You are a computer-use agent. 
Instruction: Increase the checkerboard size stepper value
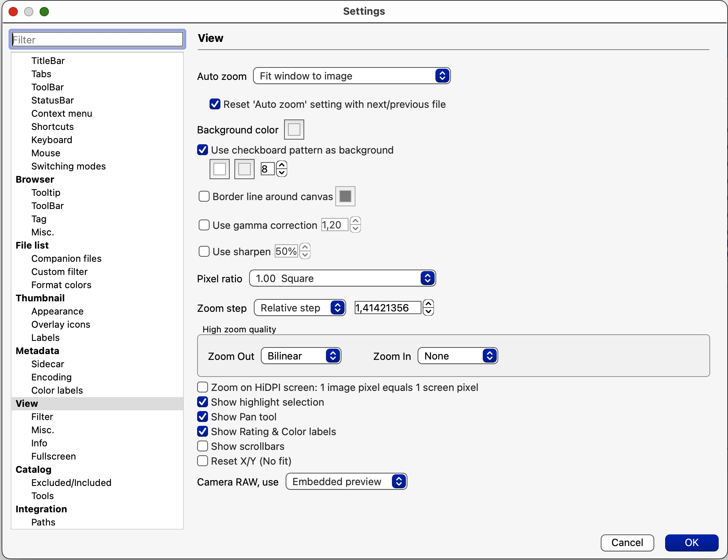click(282, 165)
